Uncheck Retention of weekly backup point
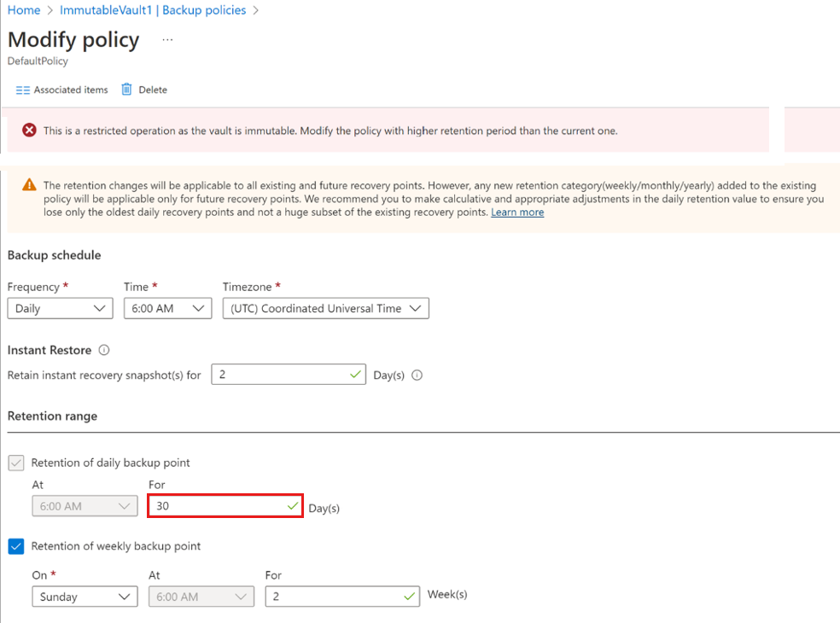 [16, 546]
